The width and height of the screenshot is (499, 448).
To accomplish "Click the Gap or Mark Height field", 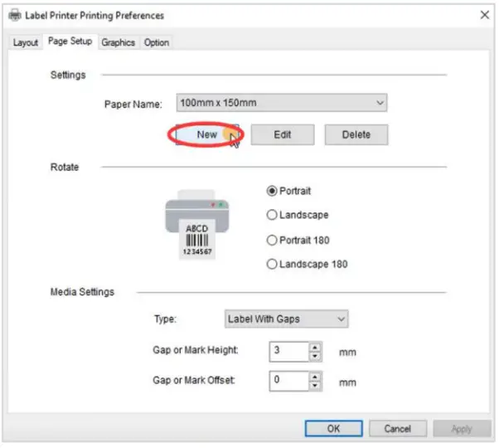I will (x=288, y=352).
